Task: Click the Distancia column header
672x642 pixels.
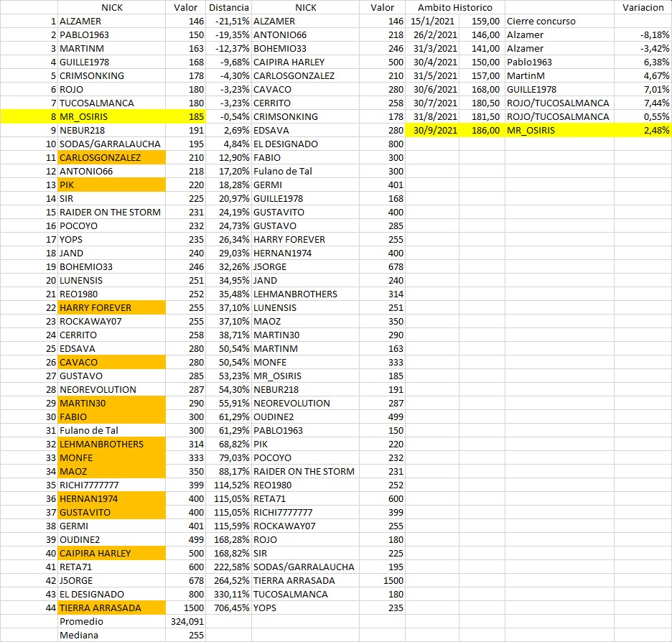Action: coord(228,7)
